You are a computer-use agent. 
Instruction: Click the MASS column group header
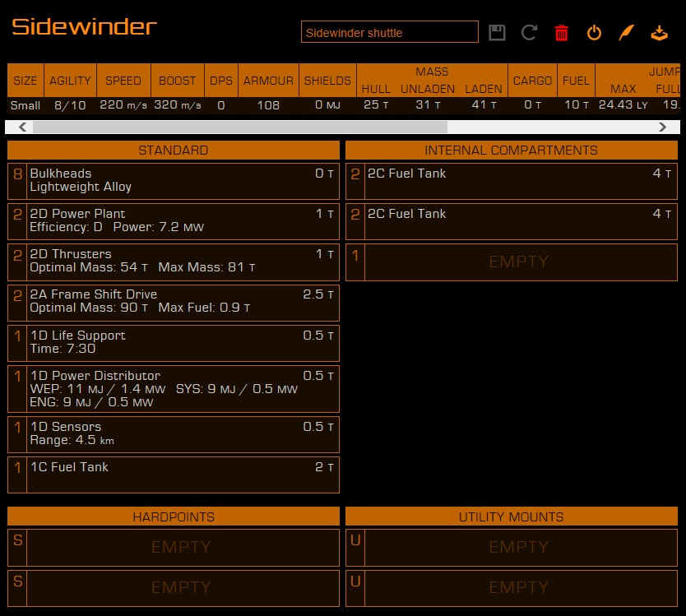(x=433, y=72)
